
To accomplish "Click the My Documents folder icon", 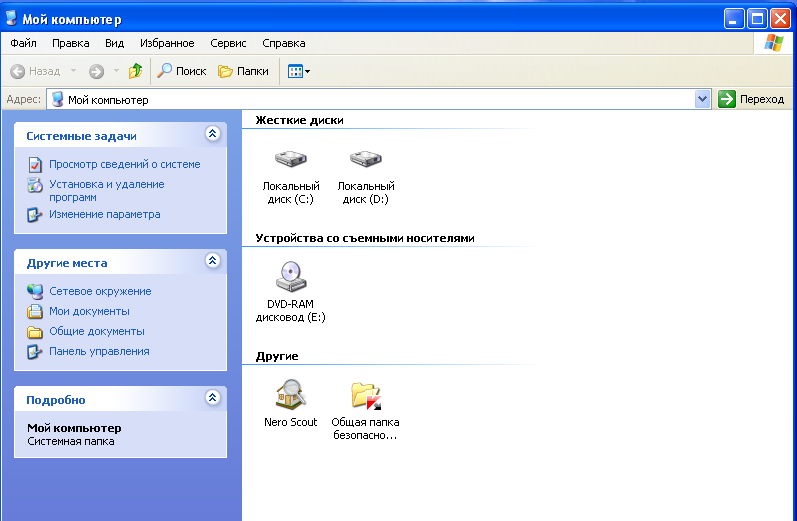I will click(x=35, y=311).
